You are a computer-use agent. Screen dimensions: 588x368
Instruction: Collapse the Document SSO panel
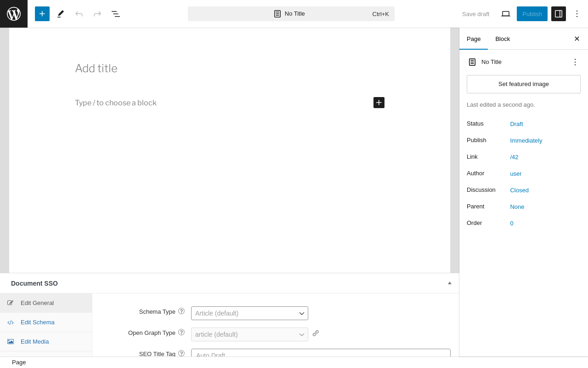click(x=450, y=283)
